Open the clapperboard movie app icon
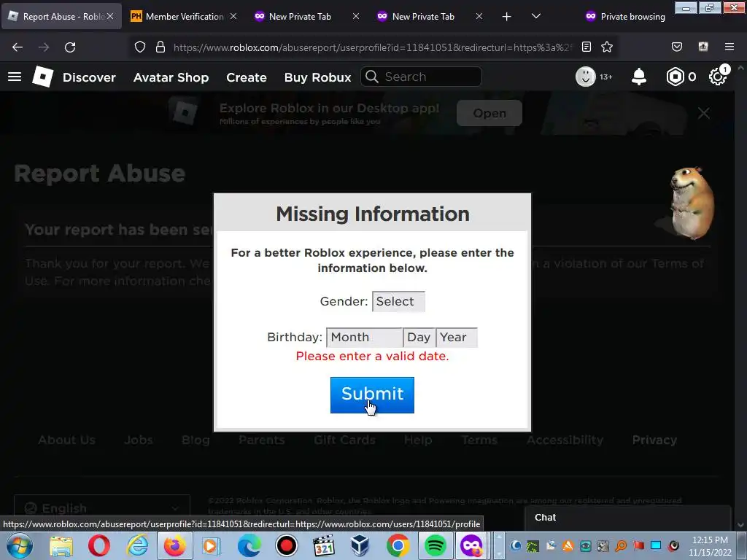 323,545
